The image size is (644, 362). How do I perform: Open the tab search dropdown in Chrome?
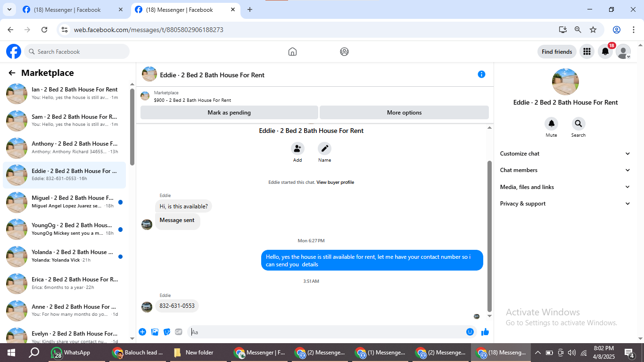9,9
